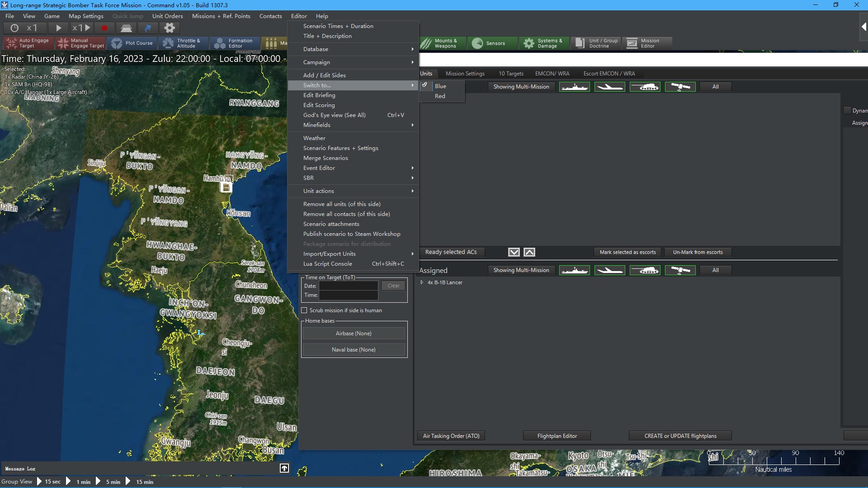Click the Plot Course tool

tap(132, 43)
